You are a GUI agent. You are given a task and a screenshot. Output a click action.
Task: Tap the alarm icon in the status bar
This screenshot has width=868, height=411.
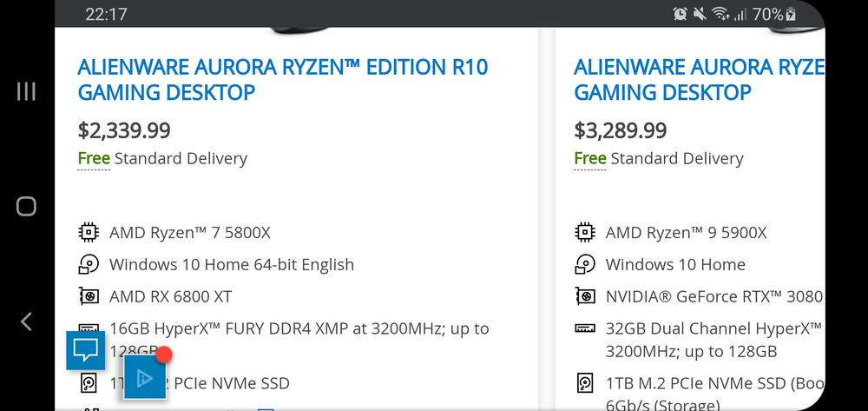[x=681, y=14]
